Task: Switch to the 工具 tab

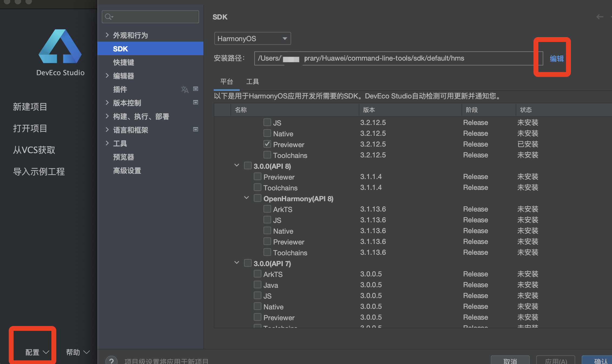Action: click(252, 81)
